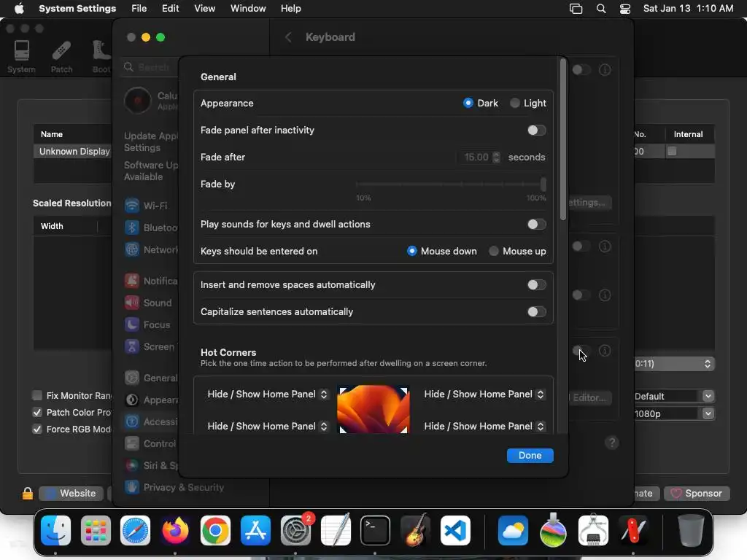This screenshot has height=560, width=747.
Task: Click the panel's vertical scrollbar
Action: (564, 140)
